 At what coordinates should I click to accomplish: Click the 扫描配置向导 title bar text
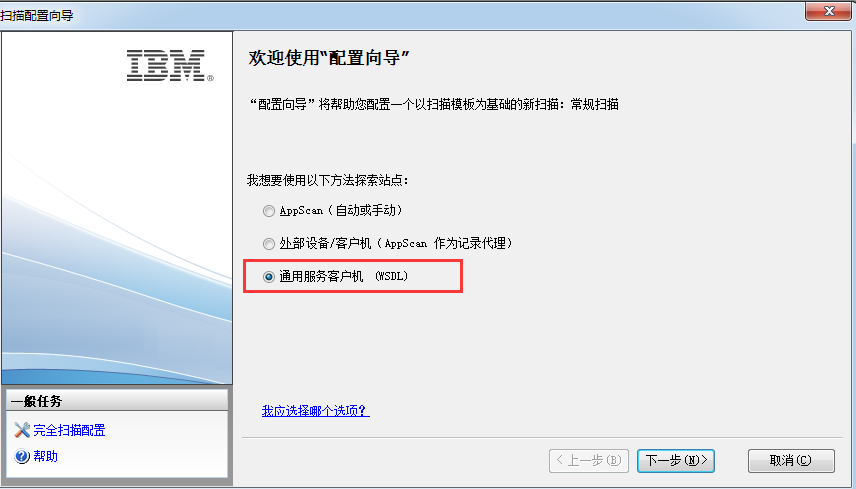[37, 15]
